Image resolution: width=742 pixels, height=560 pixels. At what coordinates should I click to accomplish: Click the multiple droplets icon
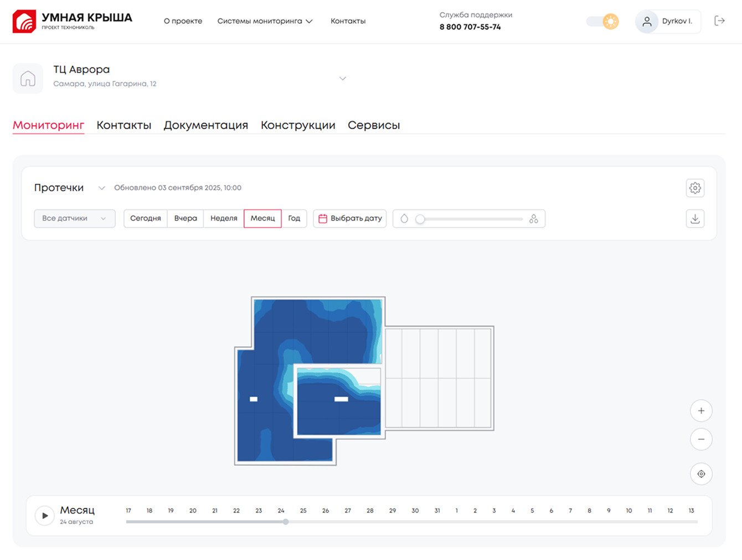[533, 219]
